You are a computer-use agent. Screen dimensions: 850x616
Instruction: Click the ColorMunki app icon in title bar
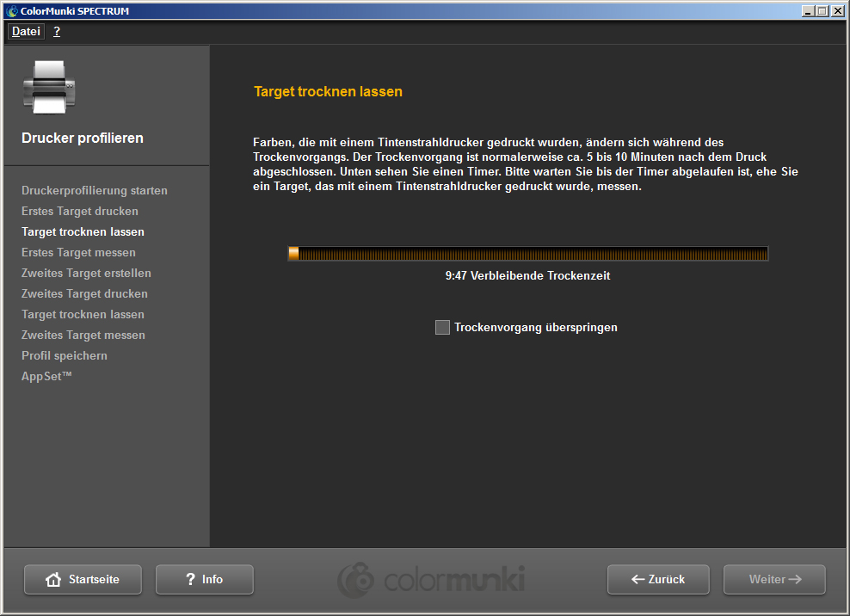coord(12,11)
